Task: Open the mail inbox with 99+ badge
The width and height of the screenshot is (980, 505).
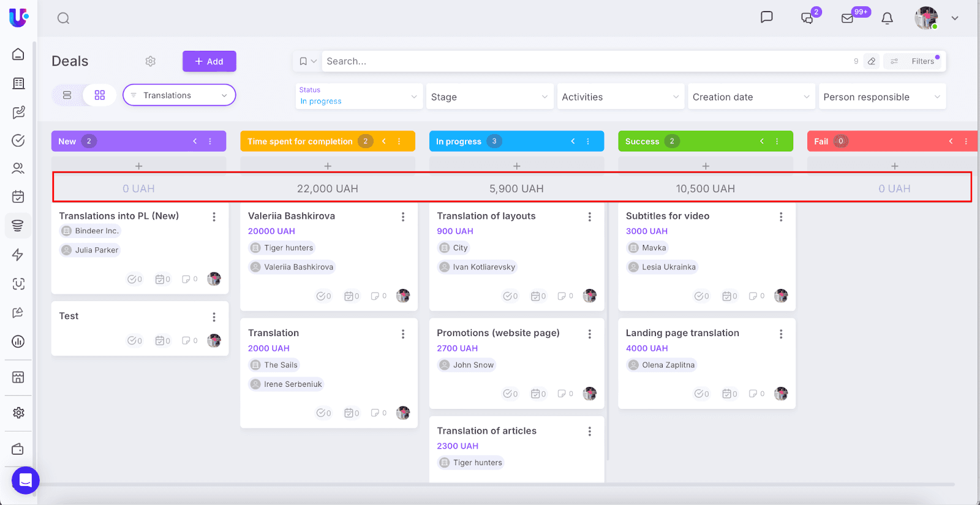Action: 848,18
